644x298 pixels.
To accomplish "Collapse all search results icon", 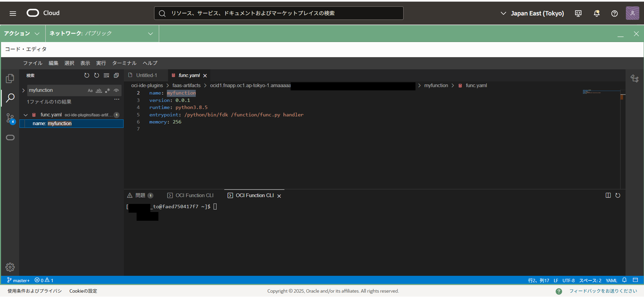I will coord(116,76).
